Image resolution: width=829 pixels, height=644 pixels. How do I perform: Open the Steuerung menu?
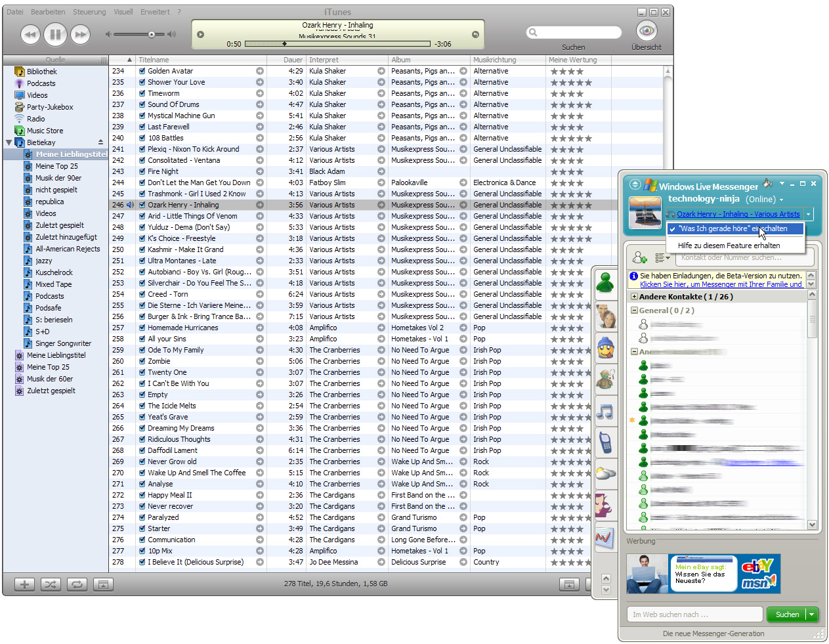(89, 12)
